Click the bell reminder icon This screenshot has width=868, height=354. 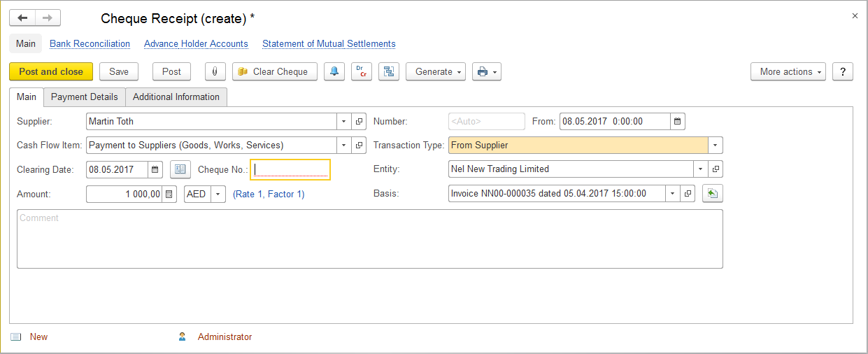[x=334, y=71]
